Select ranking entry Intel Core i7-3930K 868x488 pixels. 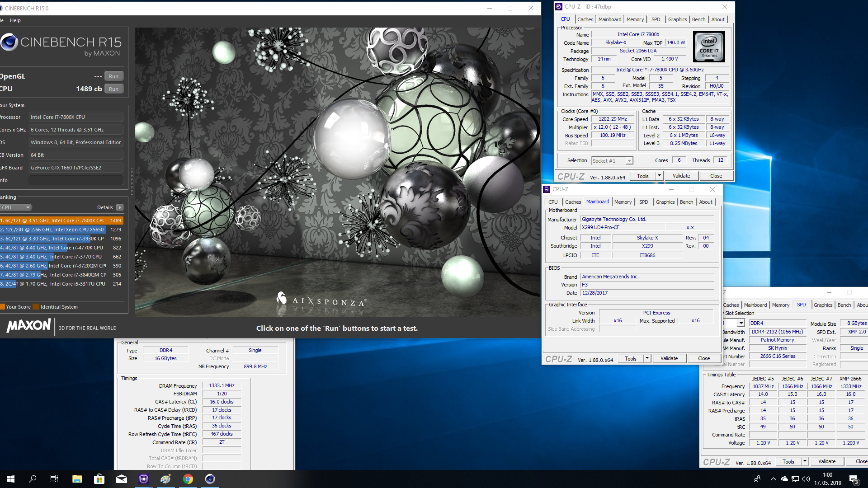pos(61,239)
